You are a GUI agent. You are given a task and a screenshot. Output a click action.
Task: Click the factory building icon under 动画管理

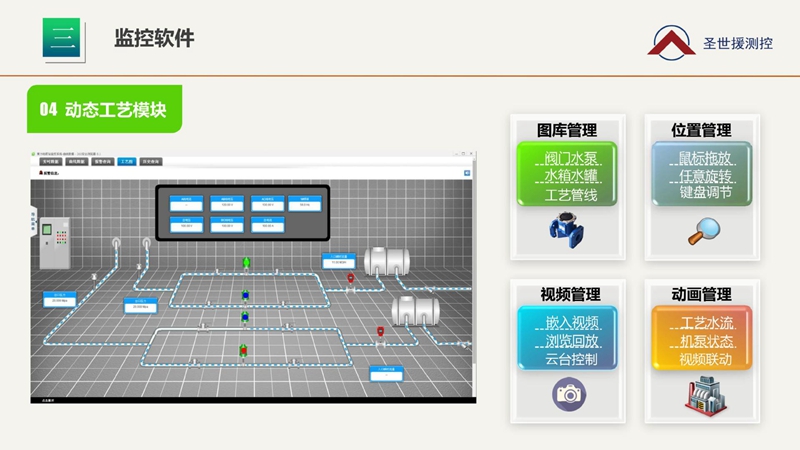(x=706, y=396)
